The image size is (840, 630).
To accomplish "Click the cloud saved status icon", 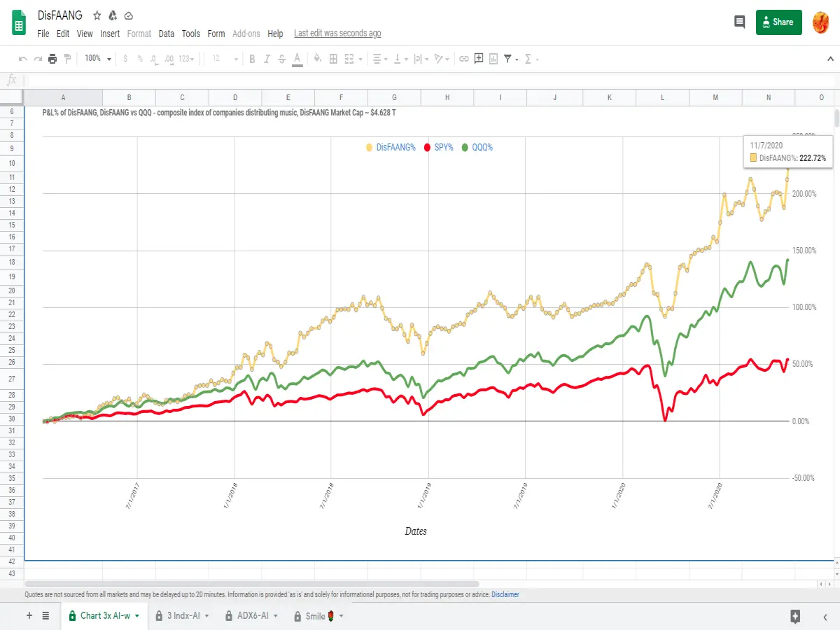I will point(128,15).
